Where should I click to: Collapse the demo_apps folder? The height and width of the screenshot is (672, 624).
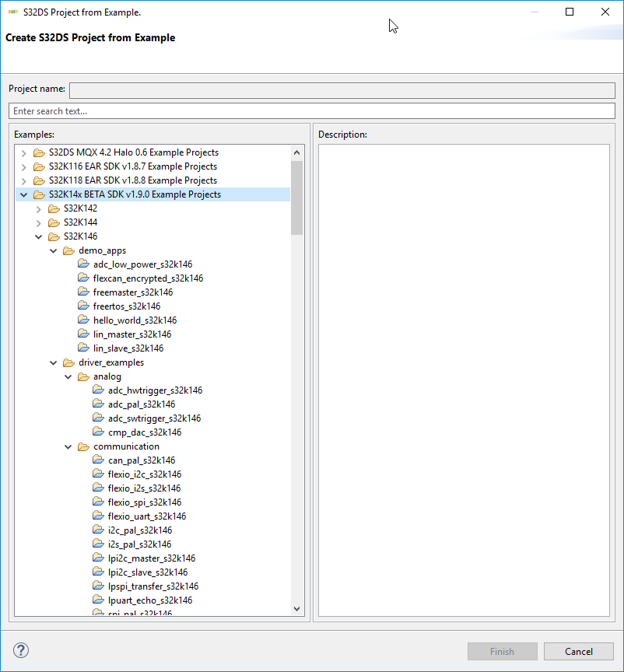point(54,251)
